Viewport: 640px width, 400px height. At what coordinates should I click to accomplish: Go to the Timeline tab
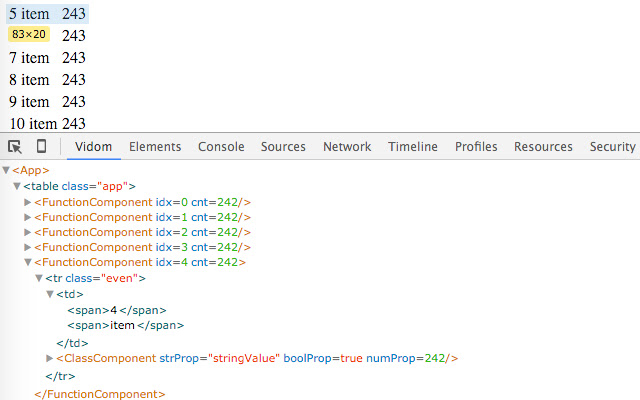click(413, 147)
